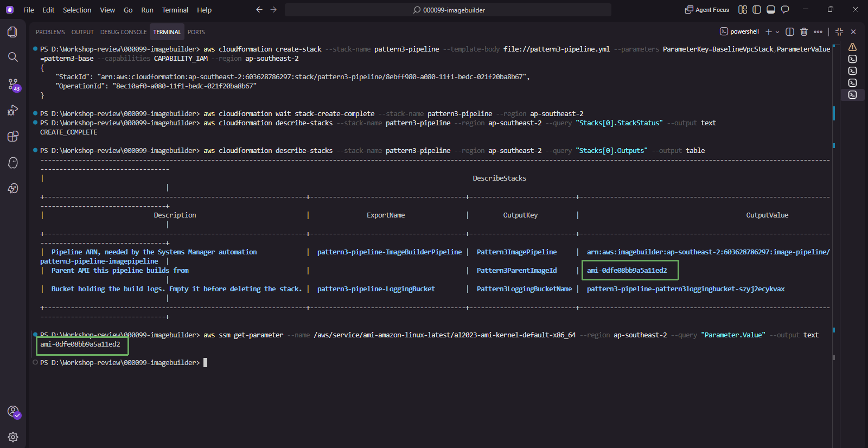Open the Search view in activity bar
868x448 pixels.
coord(12,57)
